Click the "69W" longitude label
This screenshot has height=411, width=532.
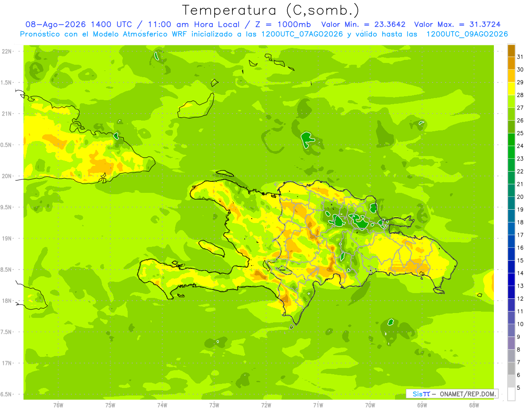(422, 405)
